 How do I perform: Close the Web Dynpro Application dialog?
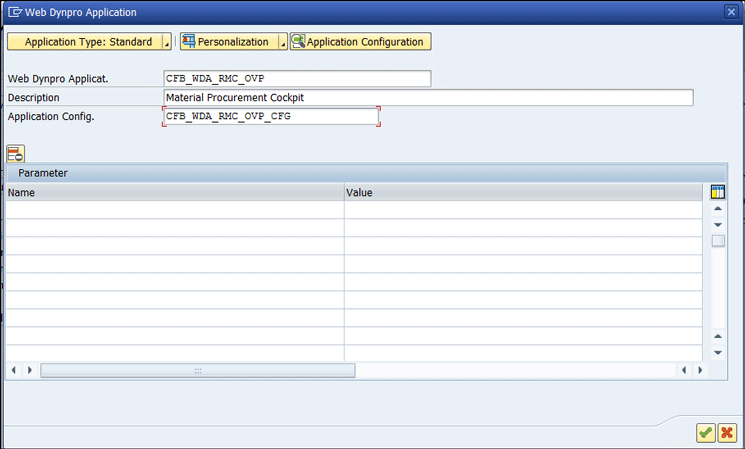coord(731,12)
